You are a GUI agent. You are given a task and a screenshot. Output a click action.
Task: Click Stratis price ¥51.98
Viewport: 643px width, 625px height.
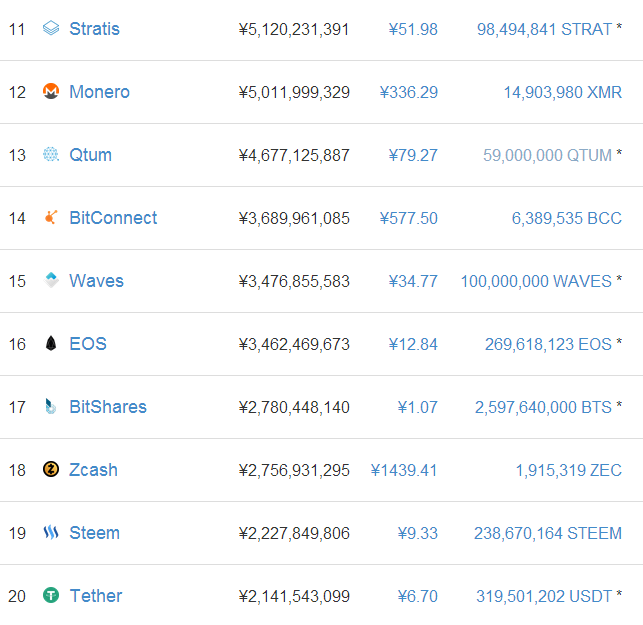pos(413,30)
